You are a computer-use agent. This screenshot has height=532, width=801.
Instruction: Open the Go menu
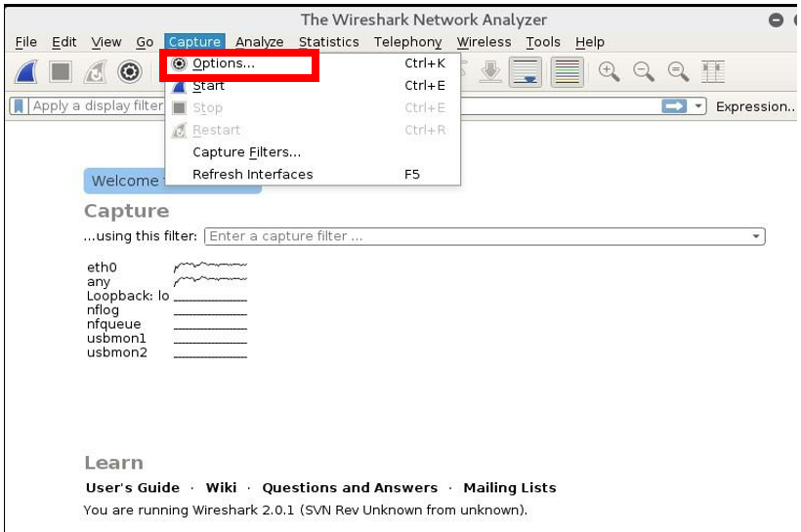[145, 42]
